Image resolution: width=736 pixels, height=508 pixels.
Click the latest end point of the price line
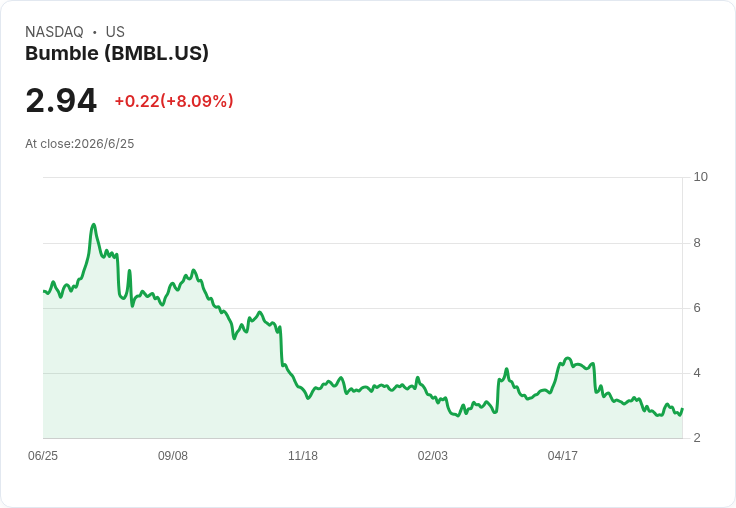pos(682,409)
